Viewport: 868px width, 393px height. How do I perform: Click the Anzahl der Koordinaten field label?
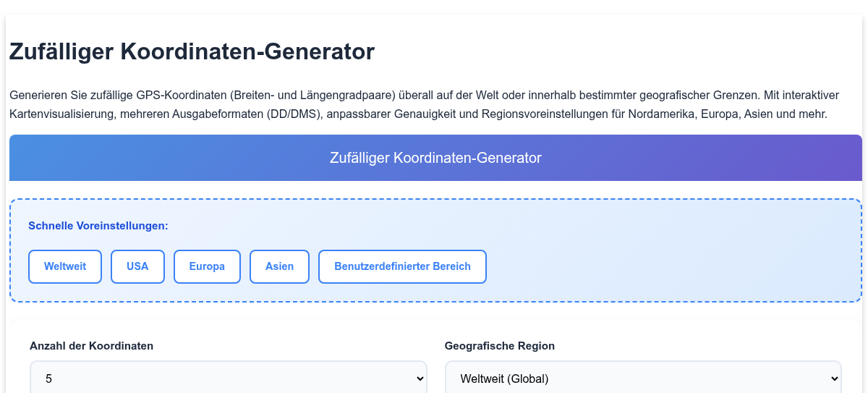[91, 346]
